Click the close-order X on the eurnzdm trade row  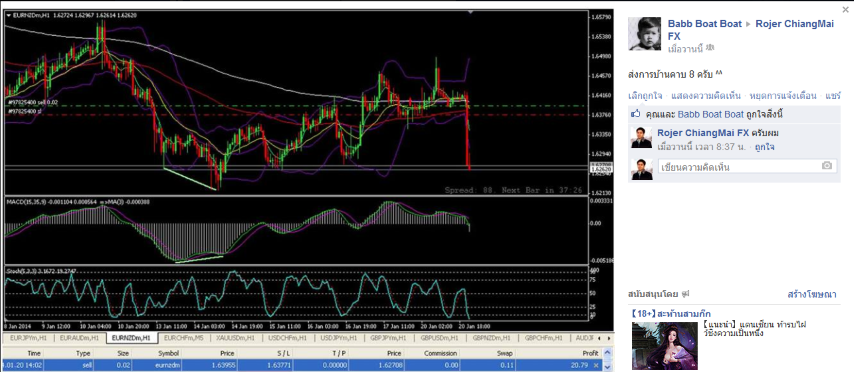[595, 365]
